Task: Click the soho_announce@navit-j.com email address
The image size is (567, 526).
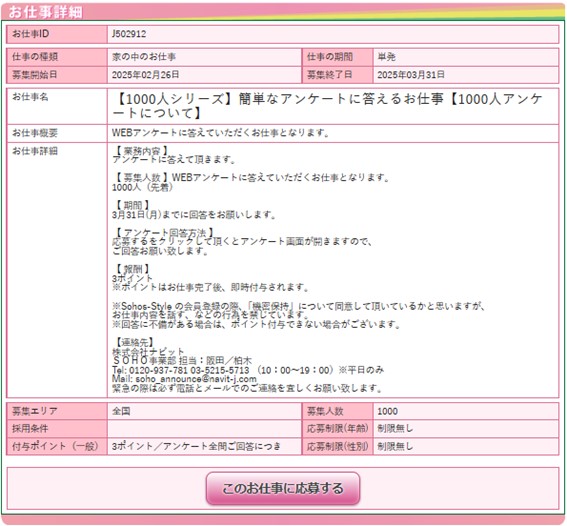Action: click(196, 379)
